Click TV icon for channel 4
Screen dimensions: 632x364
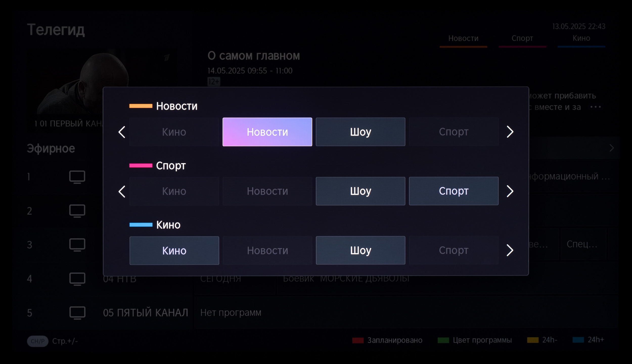77,279
